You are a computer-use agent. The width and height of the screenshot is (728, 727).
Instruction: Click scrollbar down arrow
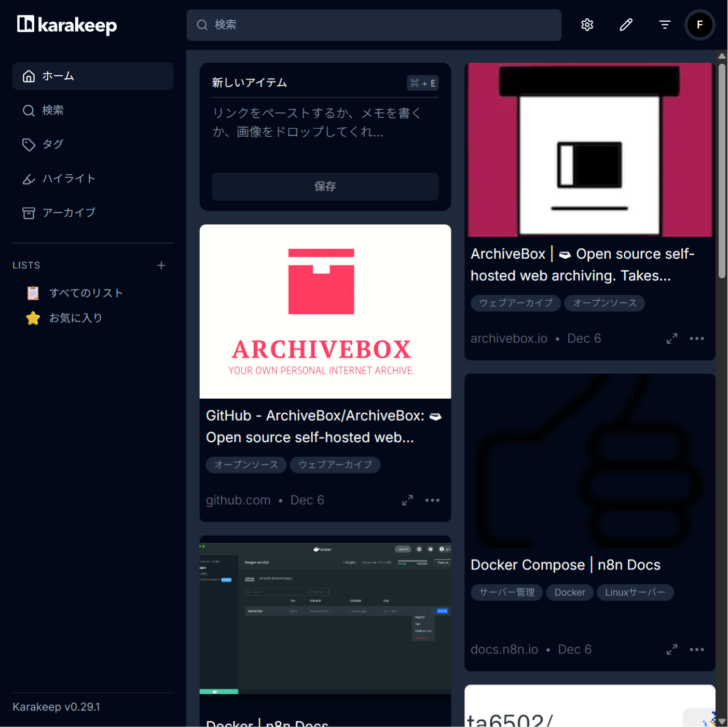click(722, 721)
